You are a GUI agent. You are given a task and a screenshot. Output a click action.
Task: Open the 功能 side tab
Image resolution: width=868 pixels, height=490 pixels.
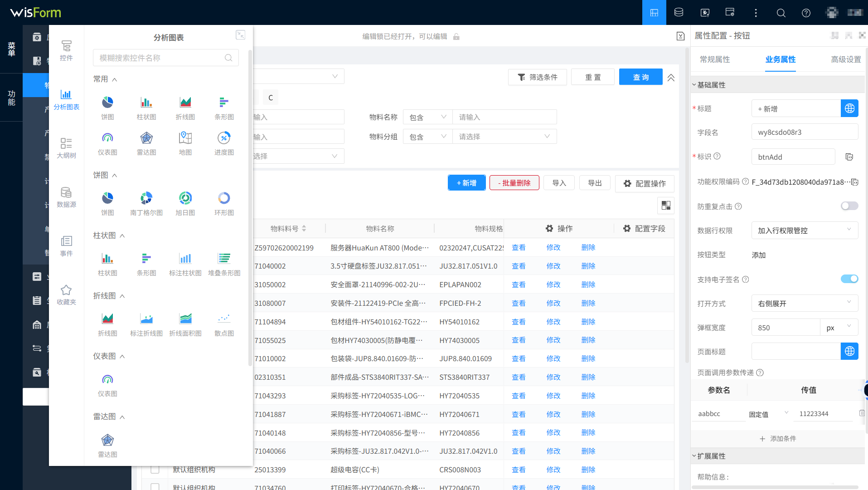(x=11, y=98)
